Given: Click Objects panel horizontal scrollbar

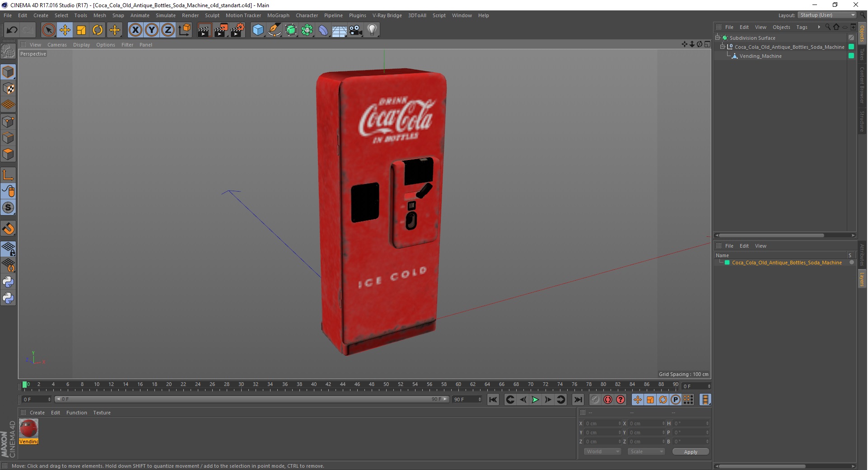Looking at the screenshot, I should pyautogui.click(x=771, y=235).
